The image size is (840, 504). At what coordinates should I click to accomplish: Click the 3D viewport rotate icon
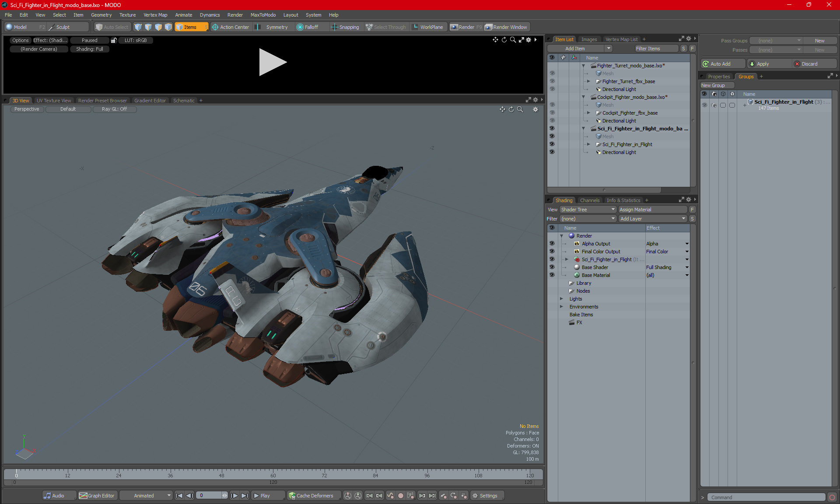[x=511, y=109]
